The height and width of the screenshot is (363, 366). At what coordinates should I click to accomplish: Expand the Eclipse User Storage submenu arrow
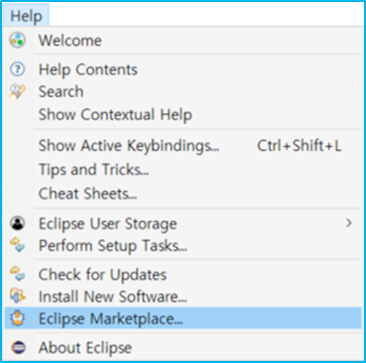(349, 223)
